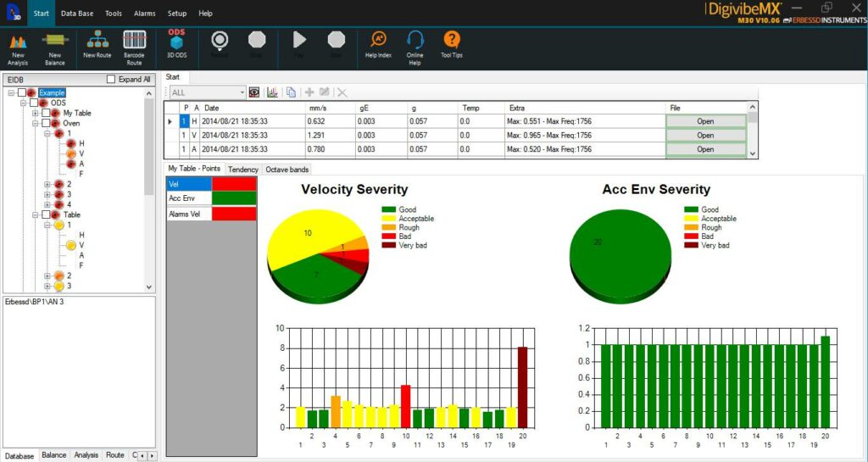The width and height of the screenshot is (868, 462).
Task: Click the Stop octagon beside Record
Action: click(x=257, y=40)
